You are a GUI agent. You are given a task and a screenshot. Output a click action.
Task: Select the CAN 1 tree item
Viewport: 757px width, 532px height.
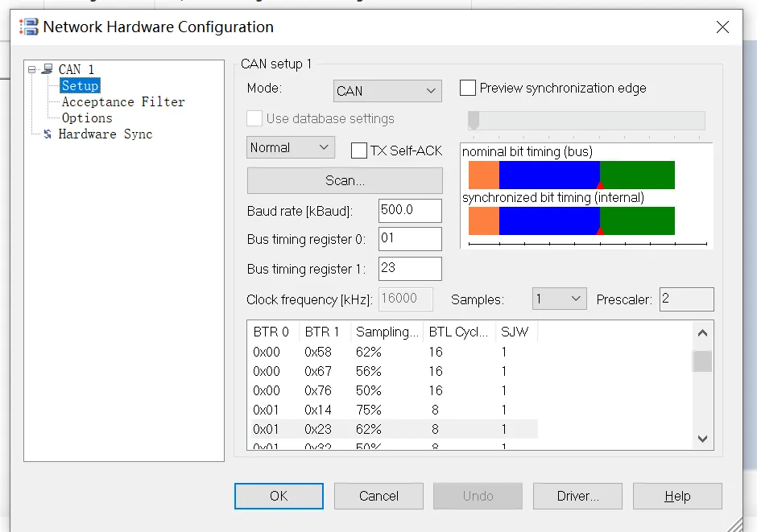77,69
